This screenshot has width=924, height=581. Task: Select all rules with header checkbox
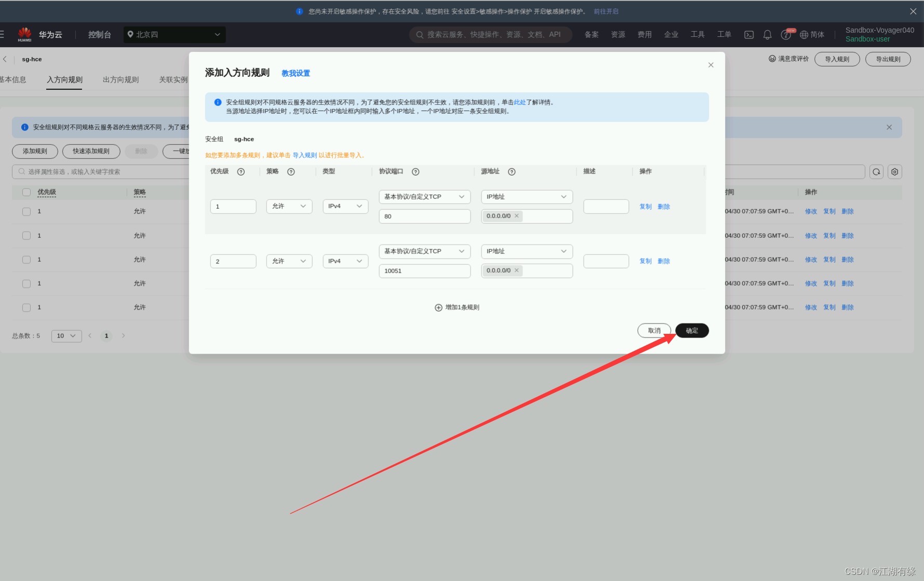tap(26, 192)
